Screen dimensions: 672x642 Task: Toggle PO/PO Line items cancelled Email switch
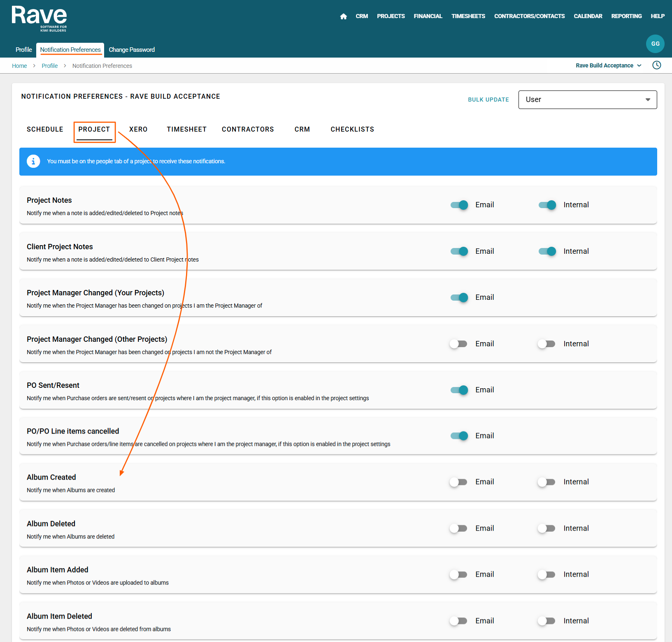coord(459,436)
